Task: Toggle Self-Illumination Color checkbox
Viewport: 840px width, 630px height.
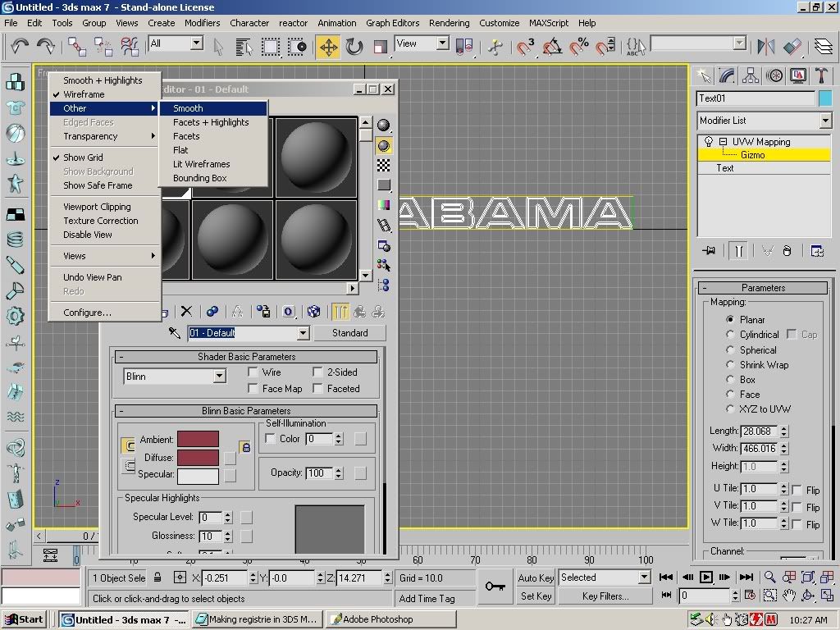Action: (x=271, y=439)
